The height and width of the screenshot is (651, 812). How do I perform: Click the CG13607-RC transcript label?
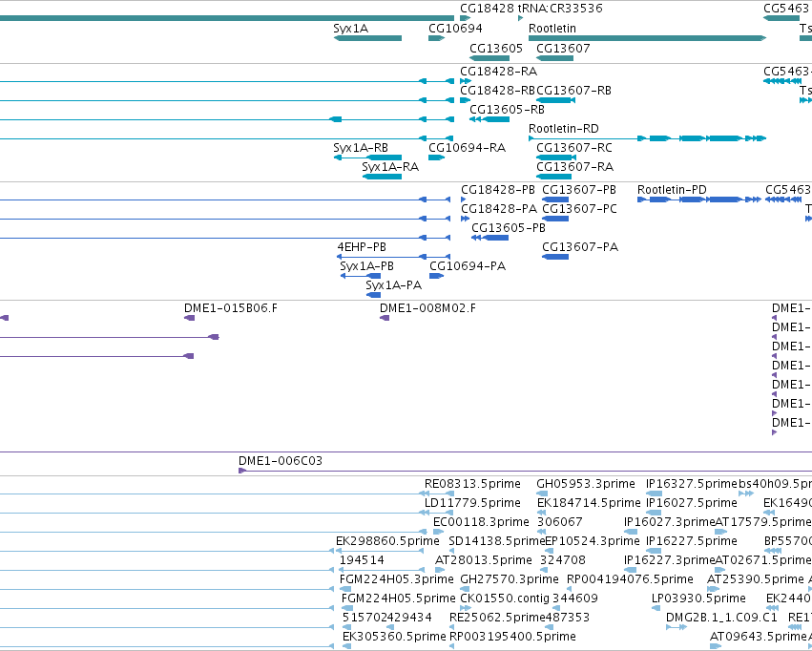click(574, 148)
